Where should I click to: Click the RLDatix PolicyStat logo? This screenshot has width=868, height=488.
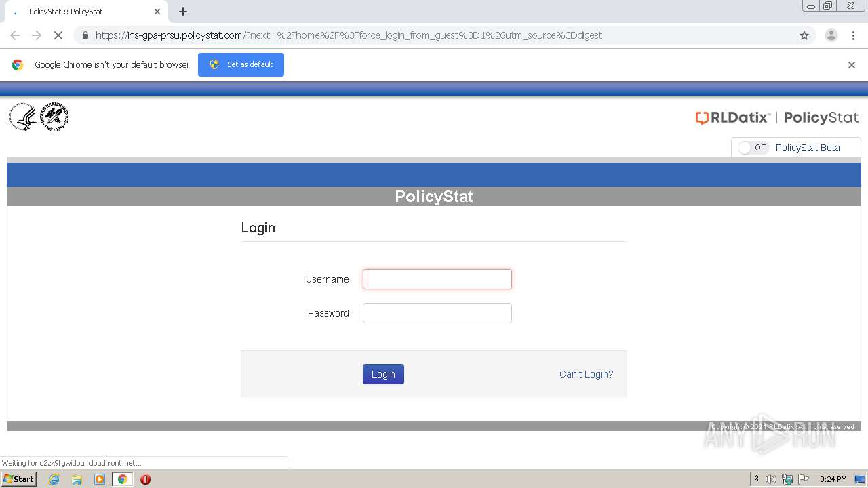click(x=777, y=118)
